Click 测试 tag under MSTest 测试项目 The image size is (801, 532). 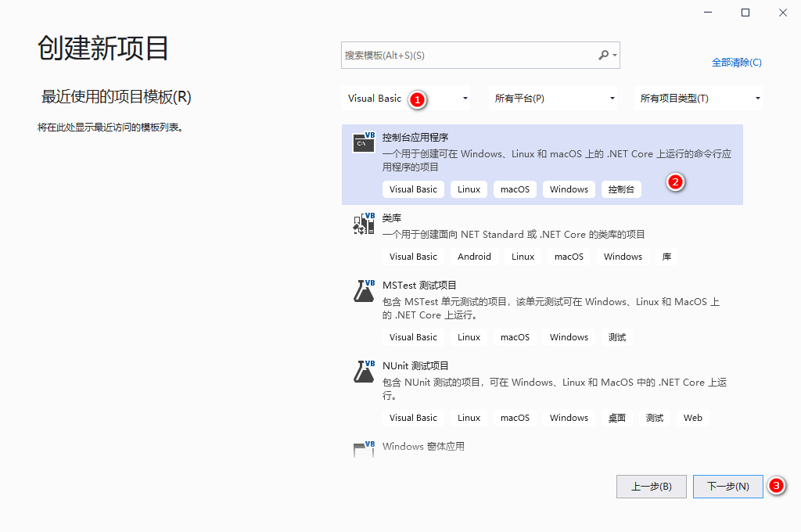pos(617,337)
